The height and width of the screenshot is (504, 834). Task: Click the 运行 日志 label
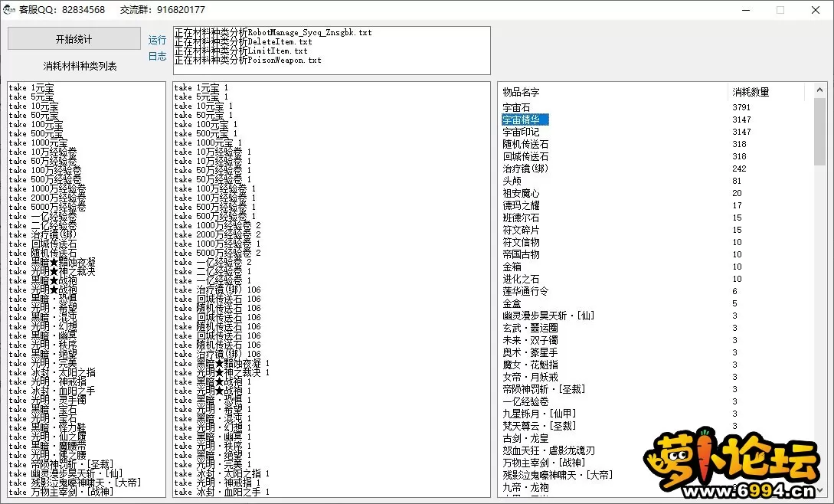point(158,48)
